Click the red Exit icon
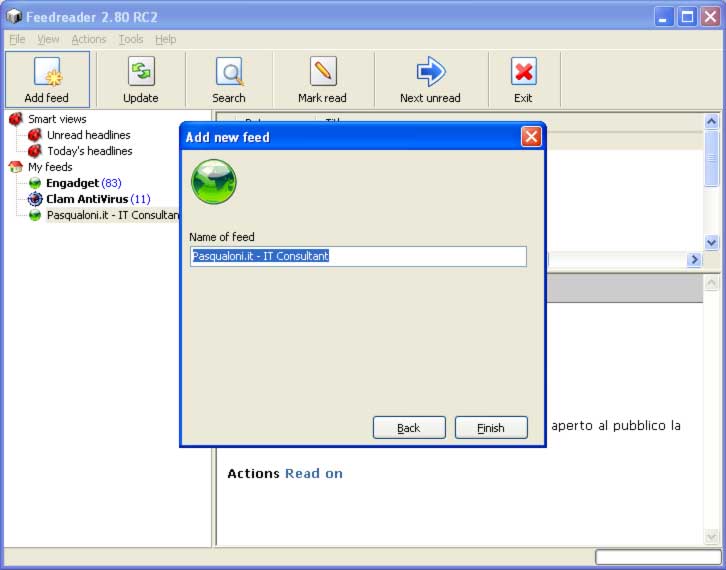 coord(523,71)
